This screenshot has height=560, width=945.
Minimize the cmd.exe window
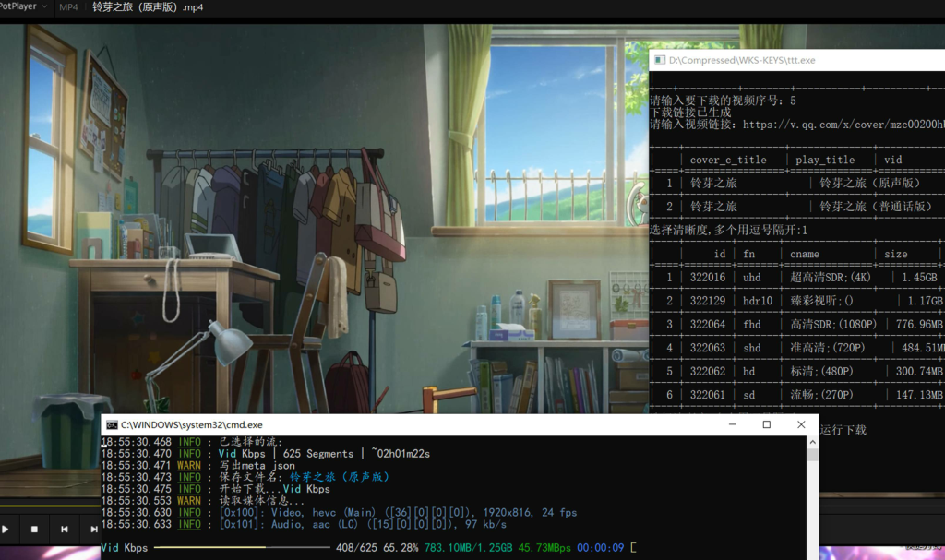[x=732, y=424]
